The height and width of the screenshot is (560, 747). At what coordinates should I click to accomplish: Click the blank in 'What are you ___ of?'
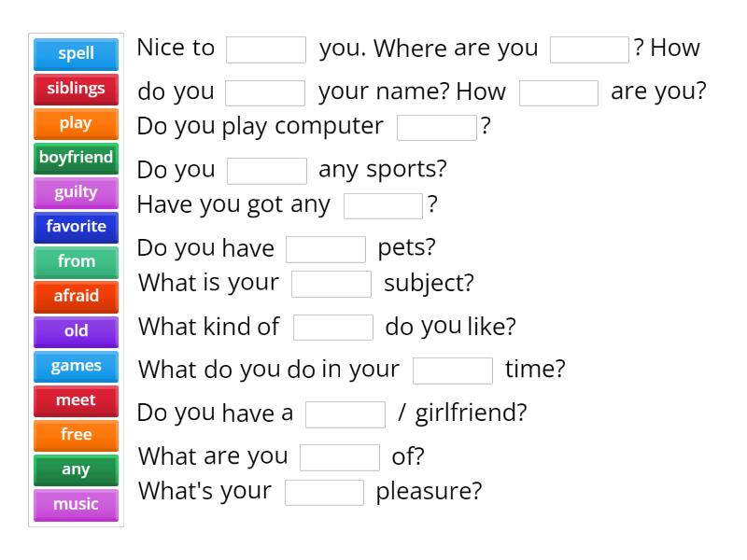[340, 456]
